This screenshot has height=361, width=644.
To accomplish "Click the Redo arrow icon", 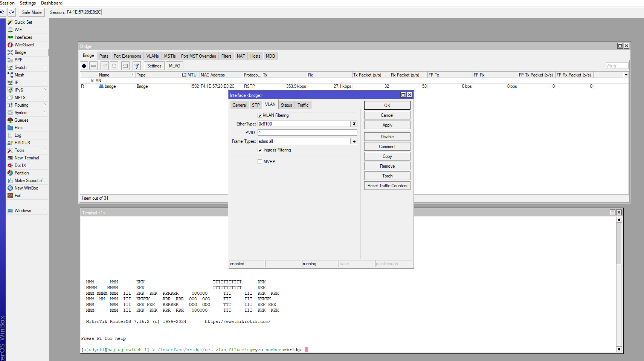I will pyautogui.click(x=12, y=12).
